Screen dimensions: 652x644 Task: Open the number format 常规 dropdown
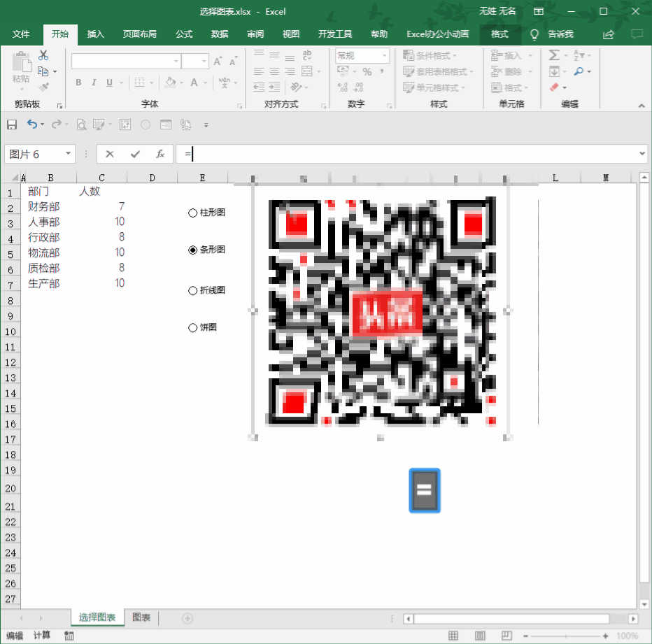385,55
